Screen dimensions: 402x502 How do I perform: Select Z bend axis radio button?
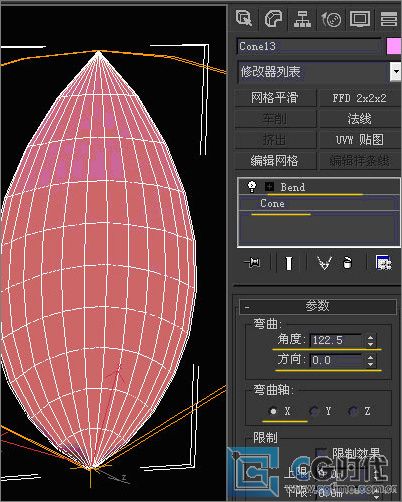[353, 411]
